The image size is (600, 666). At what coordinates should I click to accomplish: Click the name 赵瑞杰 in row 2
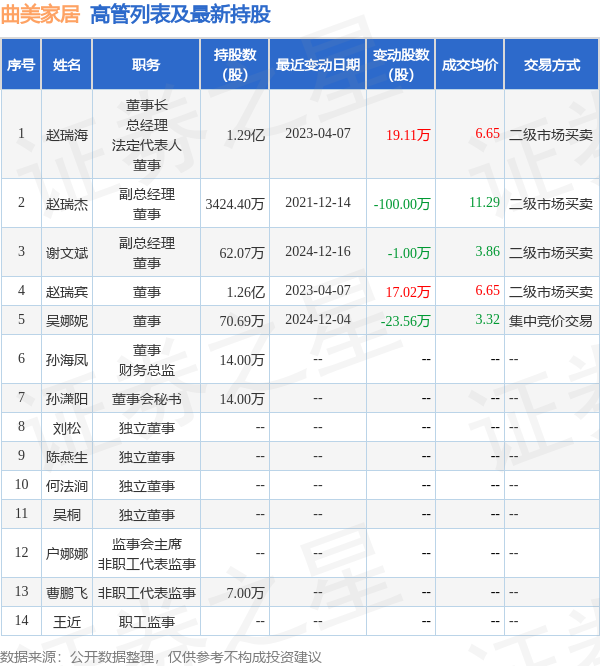[x=67, y=204]
